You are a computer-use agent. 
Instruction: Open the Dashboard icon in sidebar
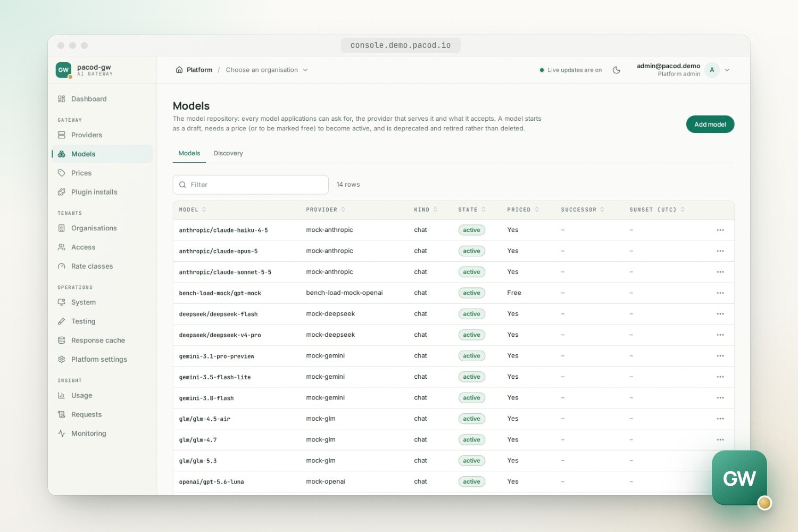pyautogui.click(x=61, y=99)
